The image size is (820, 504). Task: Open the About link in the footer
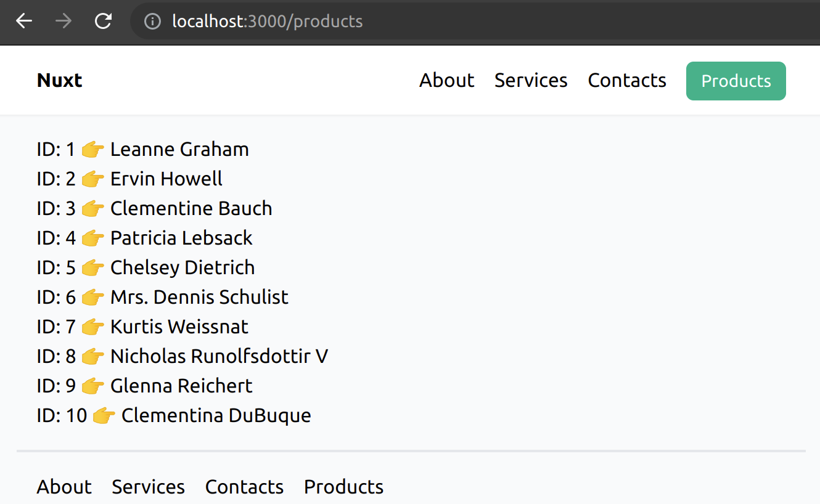[x=64, y=487]
